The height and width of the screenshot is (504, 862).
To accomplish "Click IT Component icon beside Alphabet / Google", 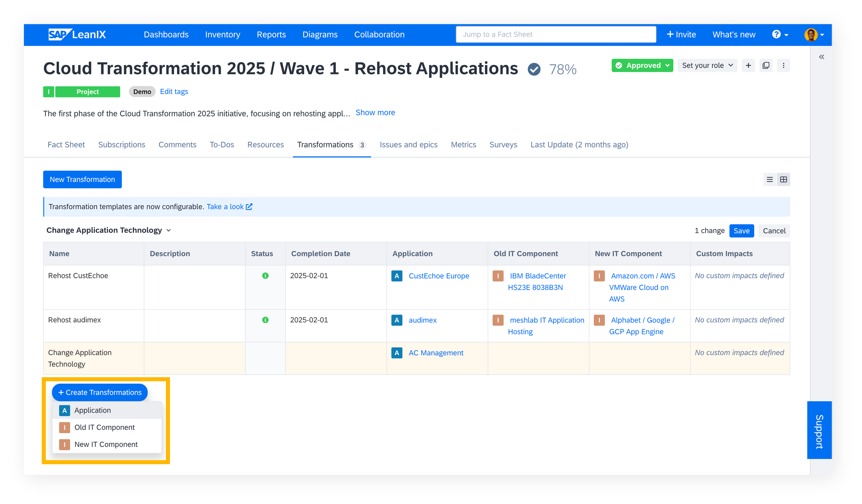I will click(x=599, y=320).
